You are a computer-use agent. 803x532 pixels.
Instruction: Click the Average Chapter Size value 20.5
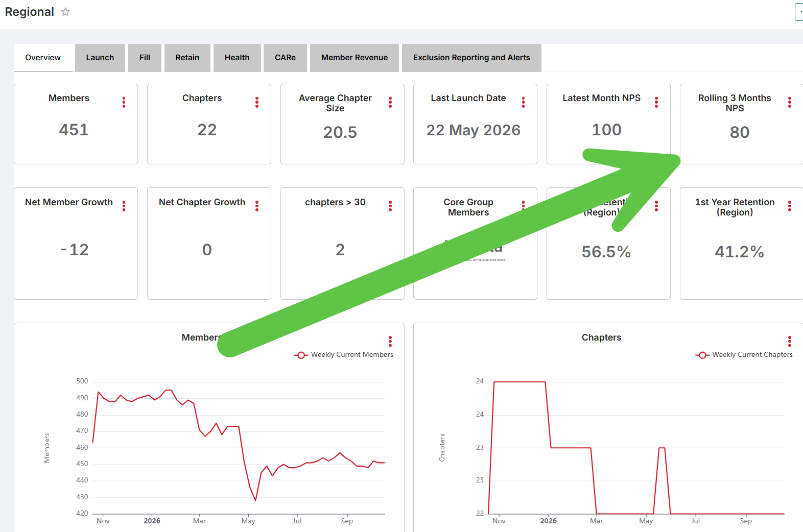point(340,132)
